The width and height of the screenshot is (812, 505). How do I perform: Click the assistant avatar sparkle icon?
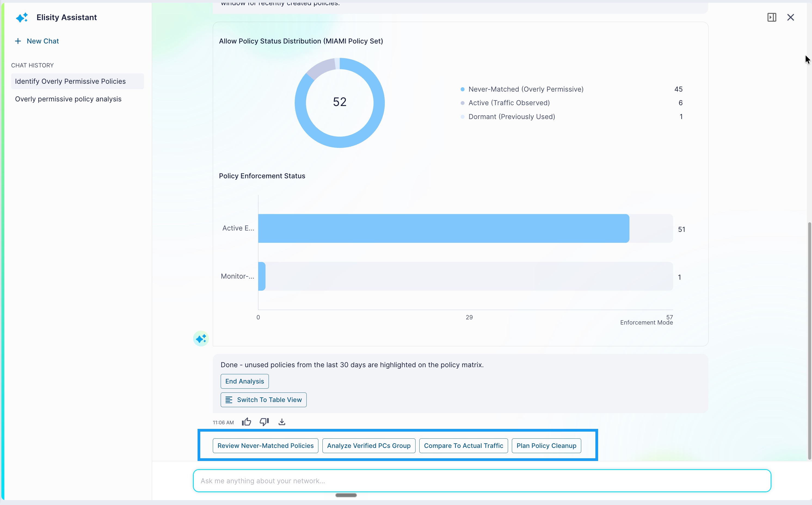click(x=201, y=339)
